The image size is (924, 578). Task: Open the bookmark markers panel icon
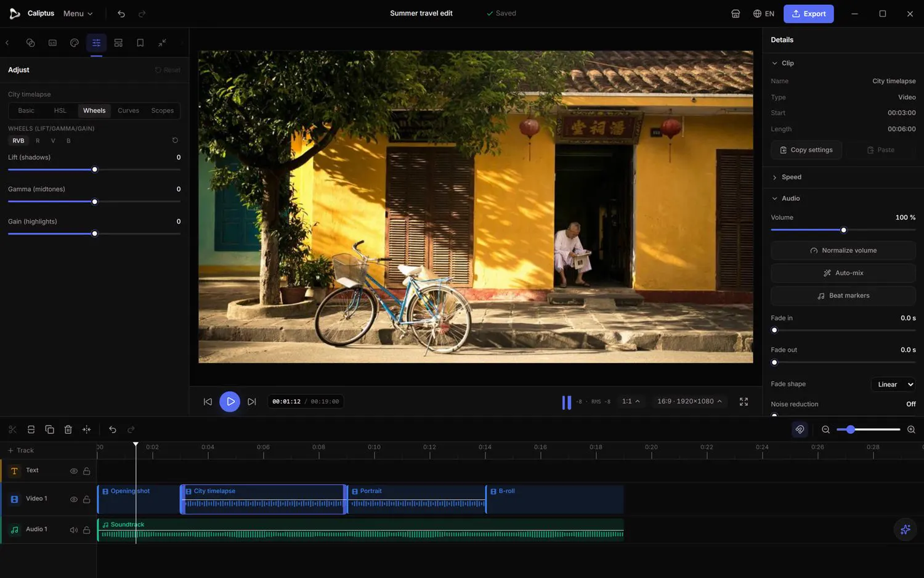[140, 43]
